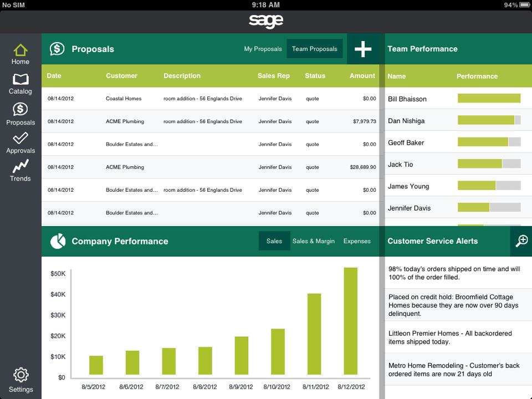Click the Company Performance pie chart icon
This screenshot has height=399, width=532.
[58, 241]
